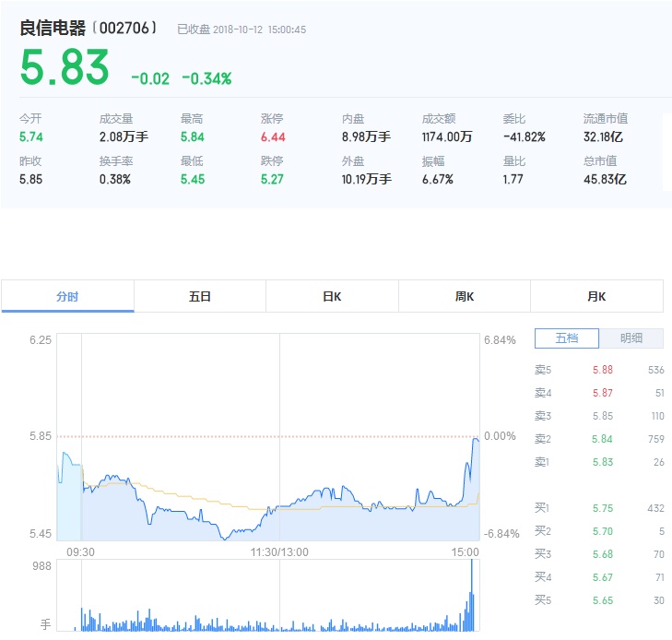Click the 卖5 ask row at 5.88

(x=599, y=370)
